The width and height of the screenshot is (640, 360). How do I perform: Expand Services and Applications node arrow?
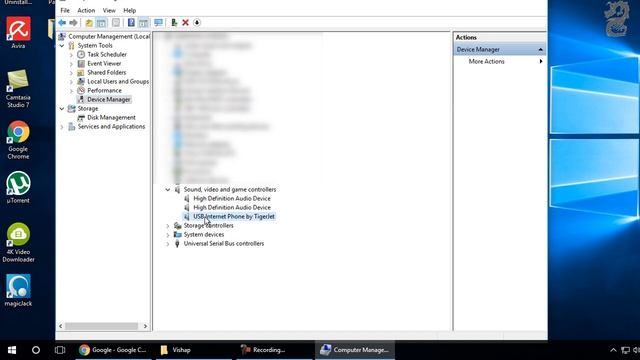coord(62,127)
